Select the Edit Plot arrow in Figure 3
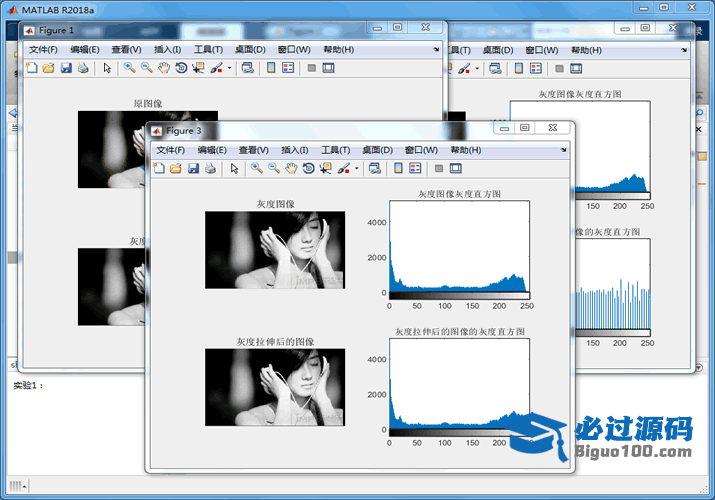The width and height of the screenshot is (715, 500). click(234, 169)
